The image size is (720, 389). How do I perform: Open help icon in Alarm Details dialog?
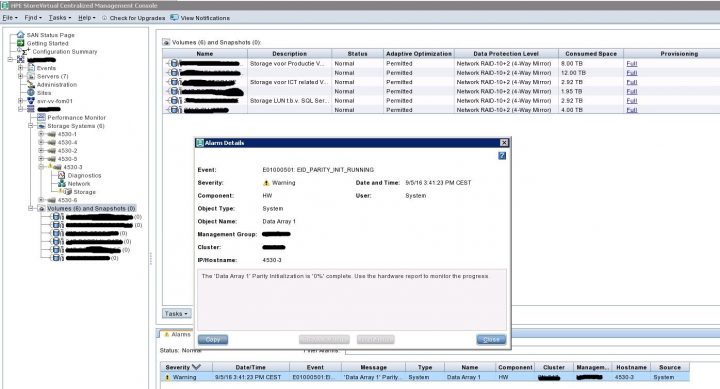click(x=502, y=156)
